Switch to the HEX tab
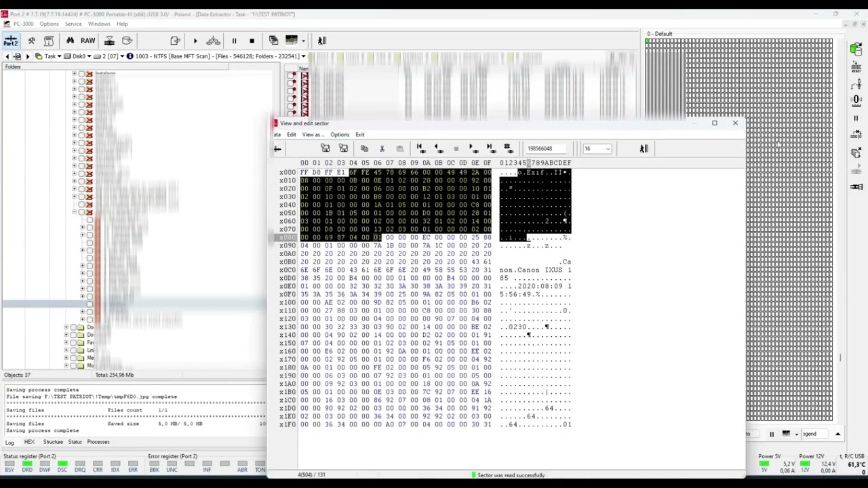This screenshot has width=868, height=488. (29, 442)
